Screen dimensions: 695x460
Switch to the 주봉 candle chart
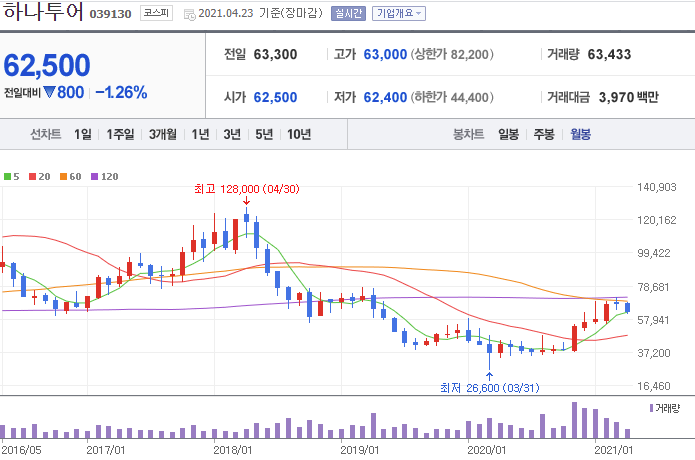(x=544, y=134)
